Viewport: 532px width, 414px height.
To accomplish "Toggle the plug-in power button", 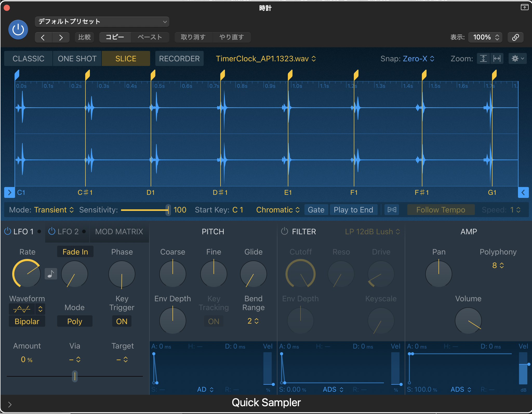I will (x=18, y=30).
